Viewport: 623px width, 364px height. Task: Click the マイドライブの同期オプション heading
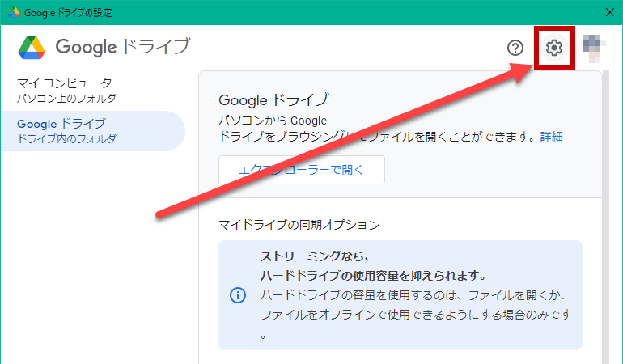coord(299,224)
